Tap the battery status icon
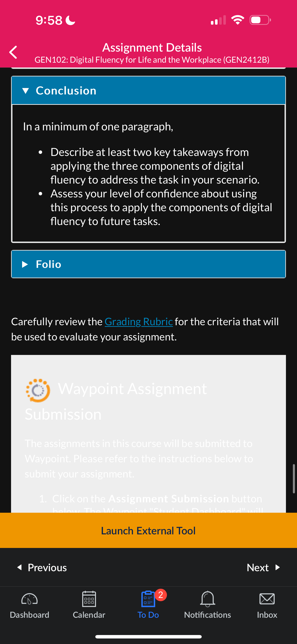The width and height of the screenshot is (297, 644). click(260, 20)
